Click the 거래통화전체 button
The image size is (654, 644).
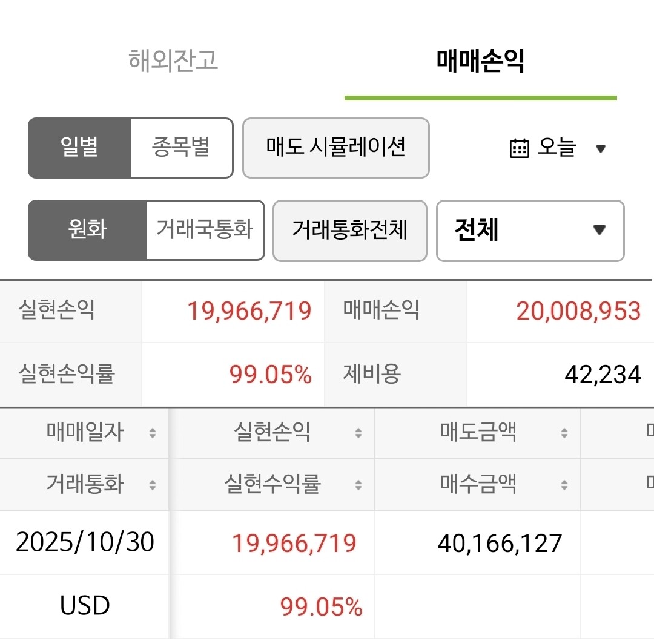(349, 231)
